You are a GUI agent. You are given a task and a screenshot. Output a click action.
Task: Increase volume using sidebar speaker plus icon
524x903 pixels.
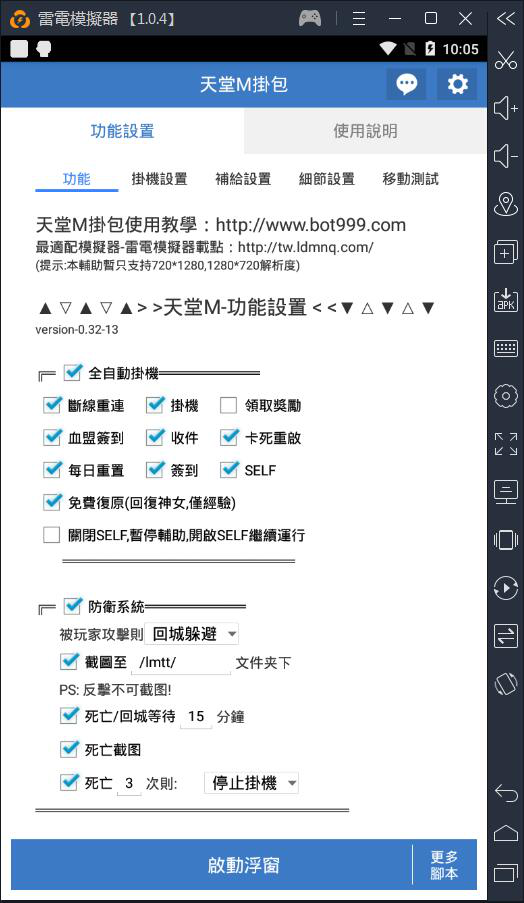[506, 108]
